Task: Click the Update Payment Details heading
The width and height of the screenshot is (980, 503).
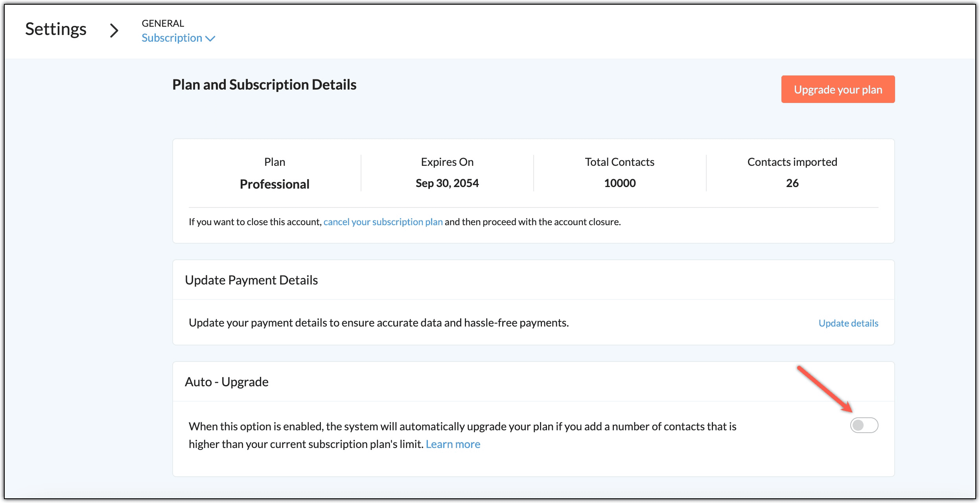Action: coord(251,280)
